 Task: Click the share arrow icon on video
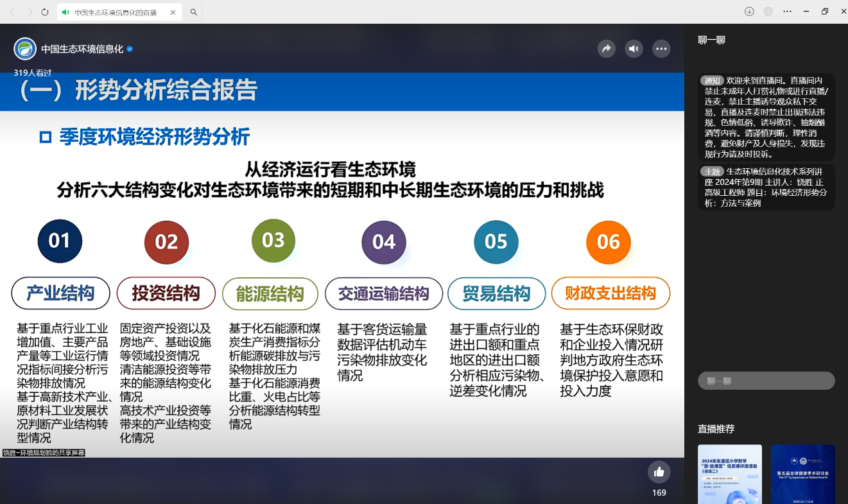(x=606, y=49)
